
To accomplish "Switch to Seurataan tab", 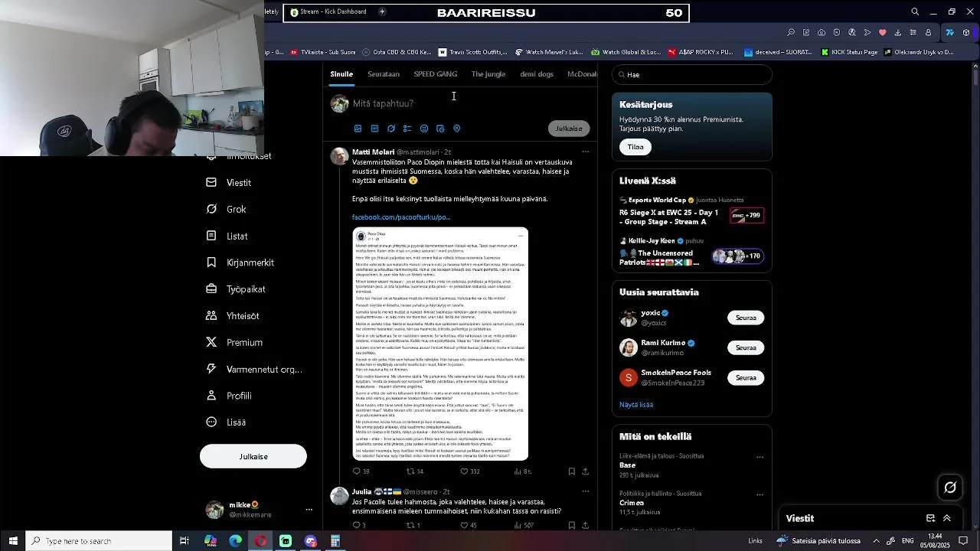I will [x=384, y=74].
